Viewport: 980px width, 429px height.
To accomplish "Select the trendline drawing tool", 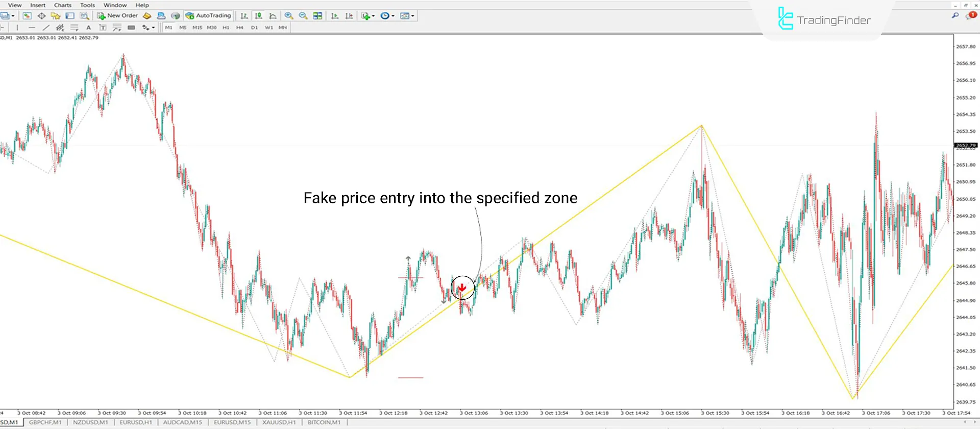I will [x=46, y=28].
